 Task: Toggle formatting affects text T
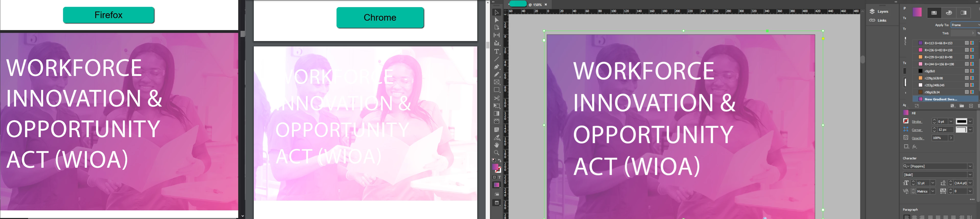pos(499,177)
